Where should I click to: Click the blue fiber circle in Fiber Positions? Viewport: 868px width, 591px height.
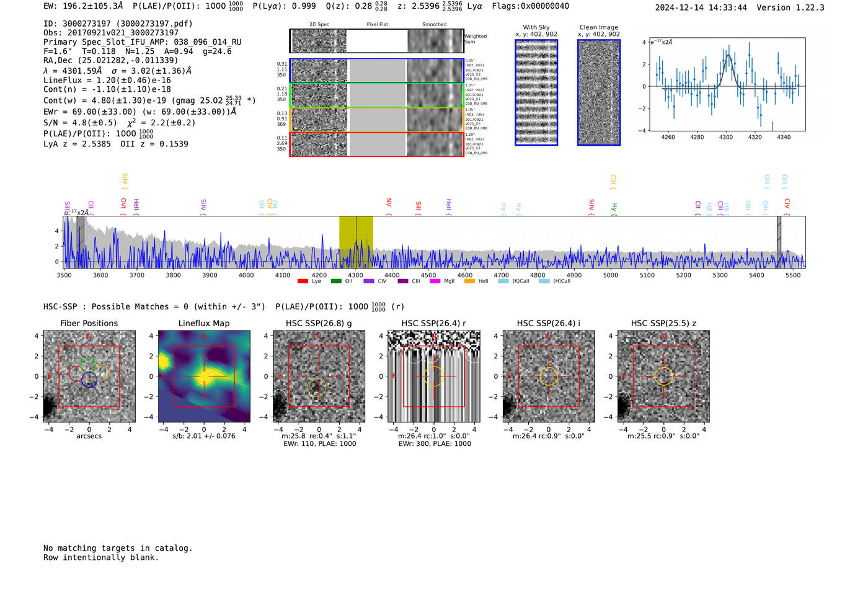(x=89, y=380)
